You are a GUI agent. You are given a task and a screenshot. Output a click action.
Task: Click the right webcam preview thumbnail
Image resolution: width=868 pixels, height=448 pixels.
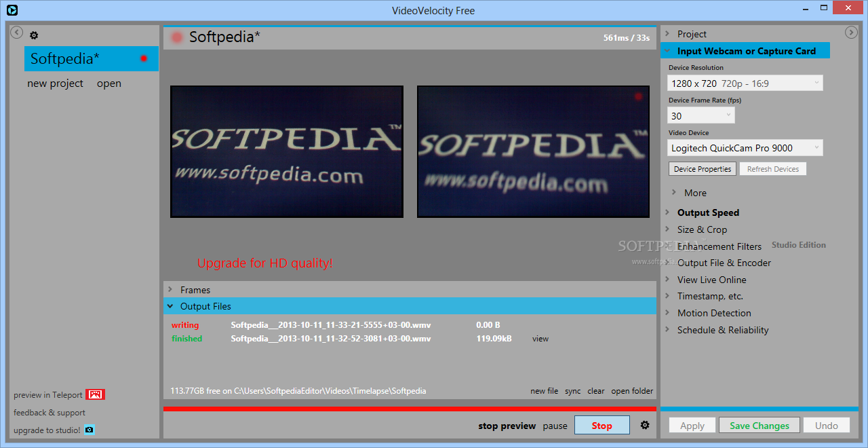point(534,151)
